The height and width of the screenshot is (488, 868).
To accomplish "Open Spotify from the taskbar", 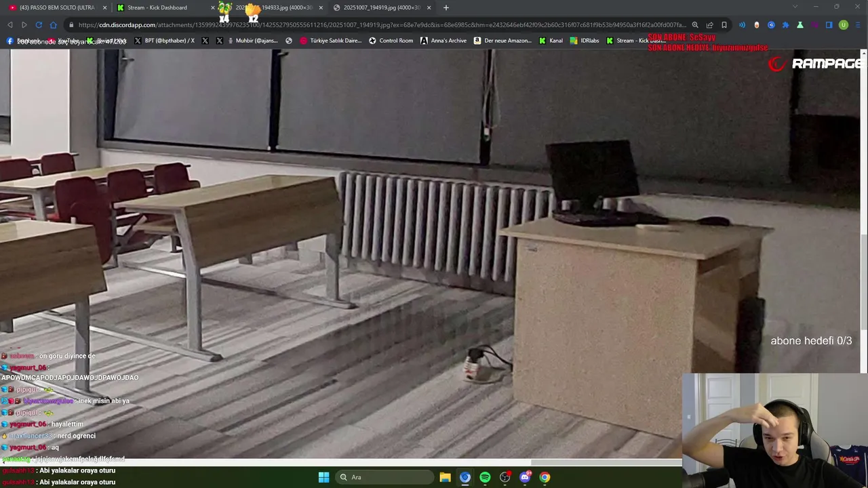I will click(485, 477).
